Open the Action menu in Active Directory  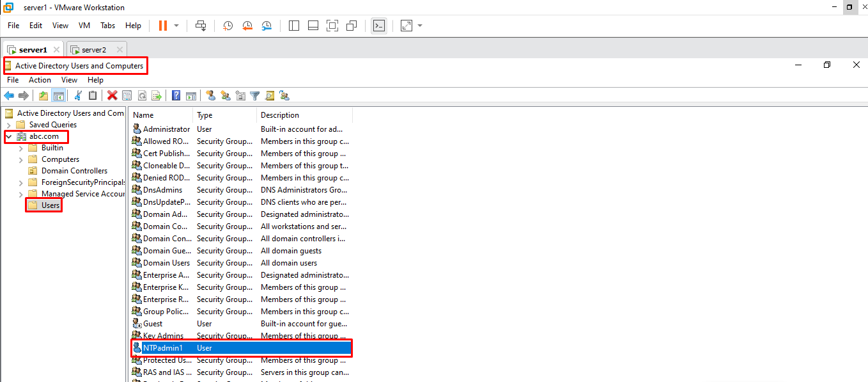(x=40, y=80)
